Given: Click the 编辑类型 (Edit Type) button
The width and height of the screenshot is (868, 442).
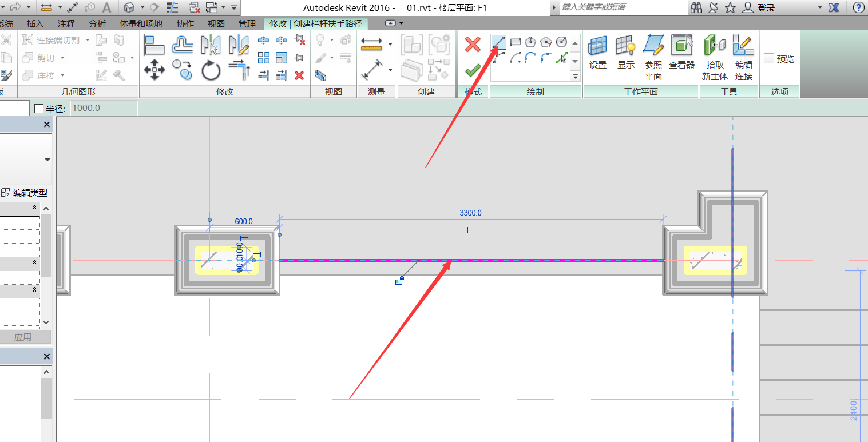Looking at the screenshot, I should coord(25,193).
